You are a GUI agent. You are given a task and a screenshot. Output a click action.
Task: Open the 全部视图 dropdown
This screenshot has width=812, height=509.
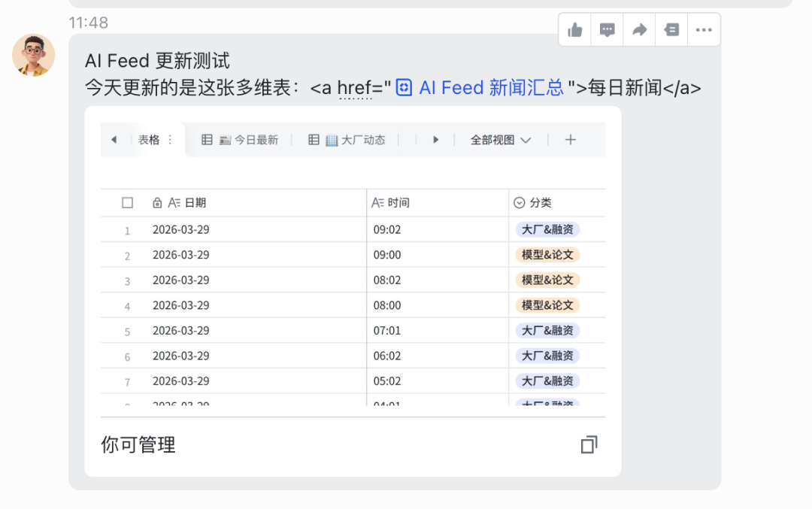point(499,139)
